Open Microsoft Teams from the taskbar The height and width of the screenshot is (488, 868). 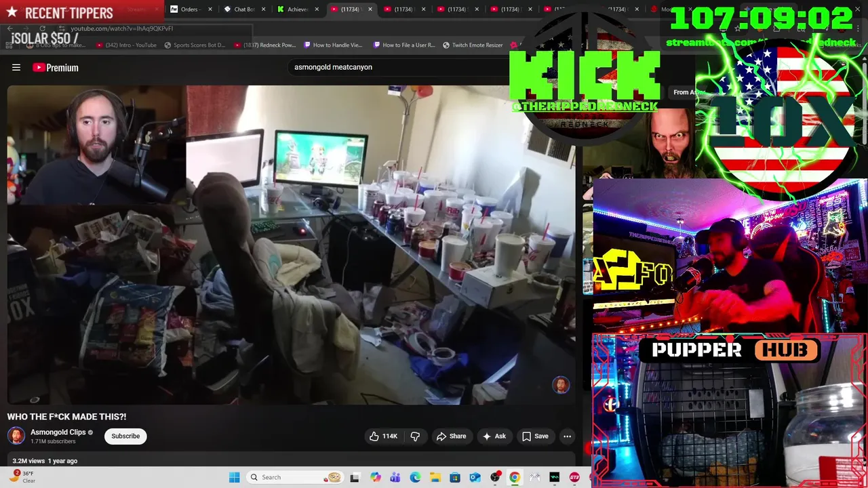[395, 477]
